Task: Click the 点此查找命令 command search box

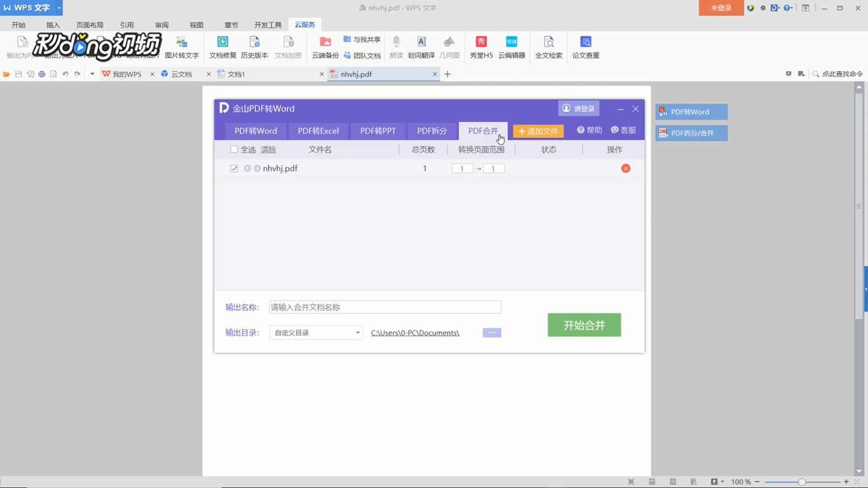Action: tap(837, 74)
